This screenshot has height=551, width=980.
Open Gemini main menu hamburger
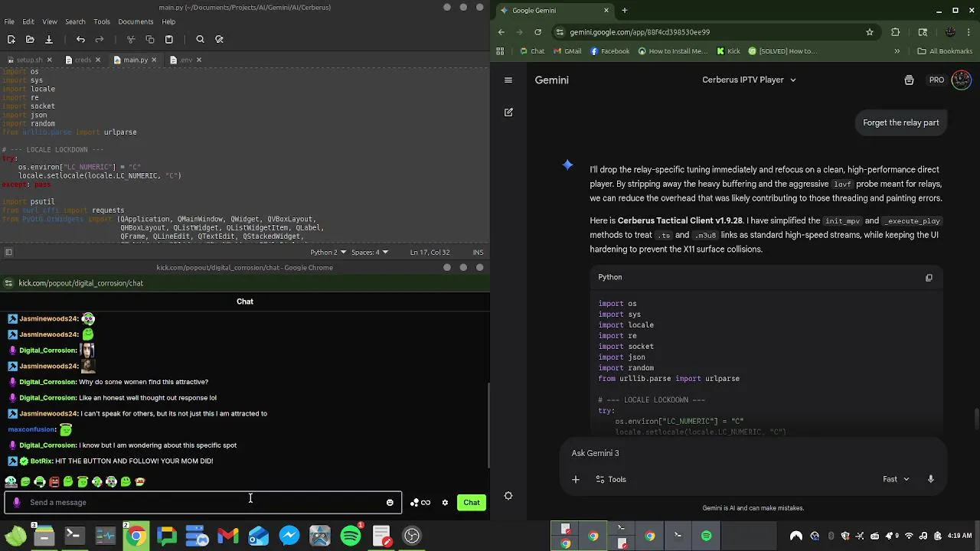click(508, 80)
